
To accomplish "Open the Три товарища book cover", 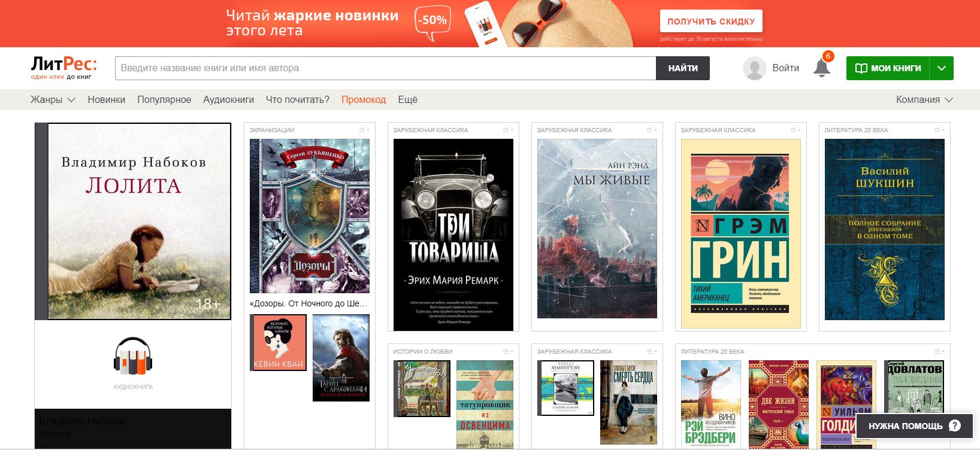I will [x=453, y=235].
